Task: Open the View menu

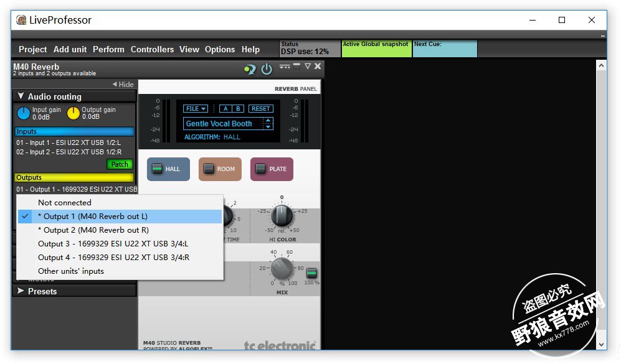Action: click(189, 49)
